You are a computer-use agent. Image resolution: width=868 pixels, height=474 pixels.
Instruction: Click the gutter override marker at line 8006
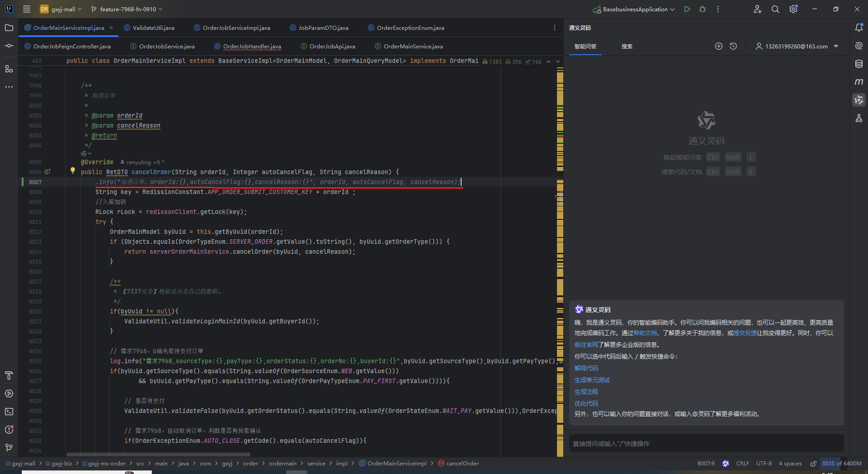click(47, 172)
